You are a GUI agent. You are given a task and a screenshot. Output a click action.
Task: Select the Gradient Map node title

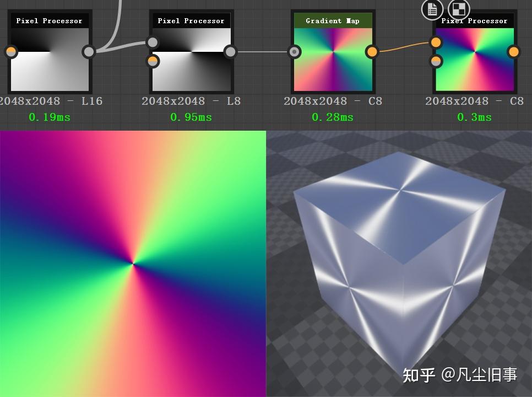point(333,21)
